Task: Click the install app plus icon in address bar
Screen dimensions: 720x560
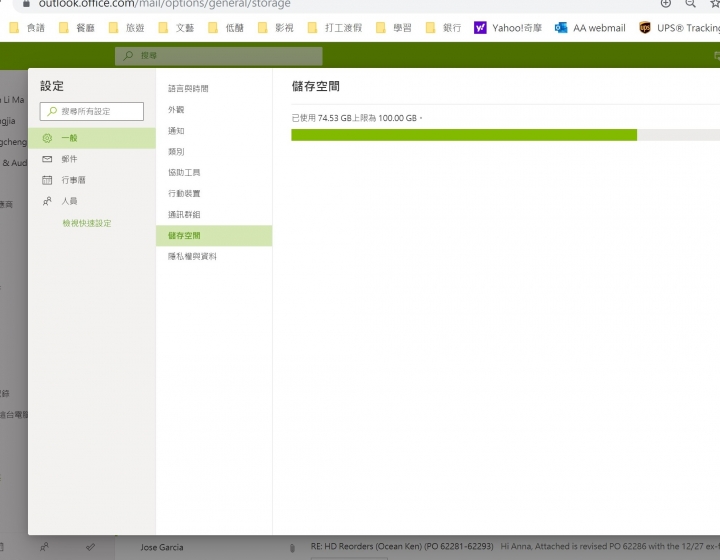Action: 665,4
